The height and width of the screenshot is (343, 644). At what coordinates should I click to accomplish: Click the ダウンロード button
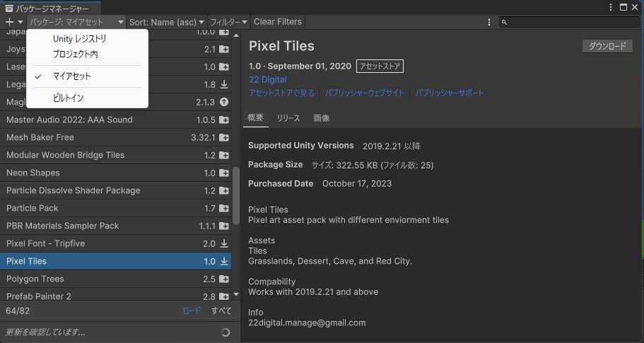(607, 46)
